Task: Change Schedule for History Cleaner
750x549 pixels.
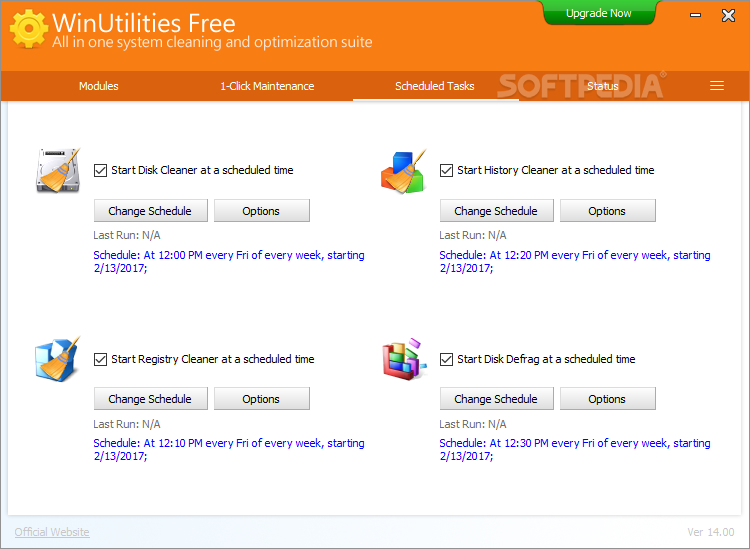Action: [496, 211]
